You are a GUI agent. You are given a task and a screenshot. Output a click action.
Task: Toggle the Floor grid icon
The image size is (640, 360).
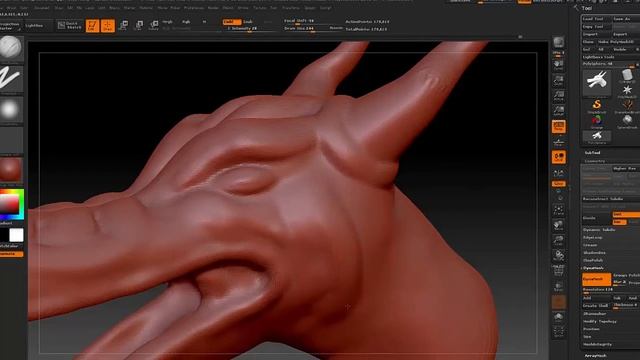tap(558, 142)
